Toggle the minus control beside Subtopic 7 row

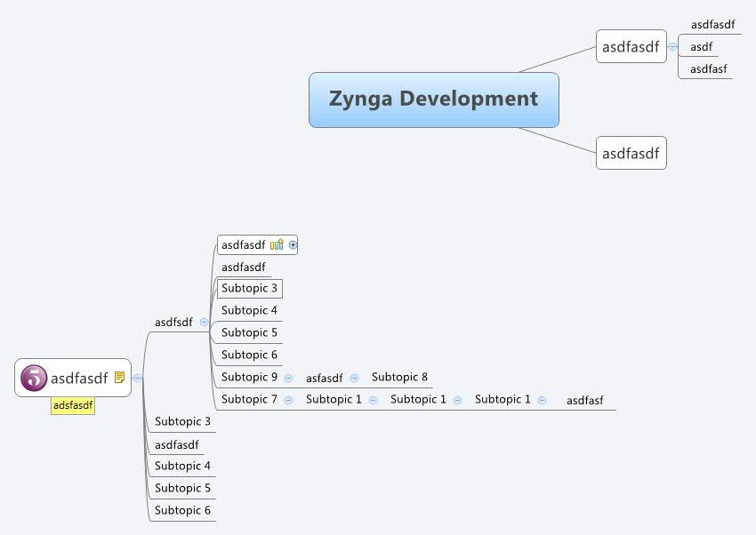tap(287, 399)
